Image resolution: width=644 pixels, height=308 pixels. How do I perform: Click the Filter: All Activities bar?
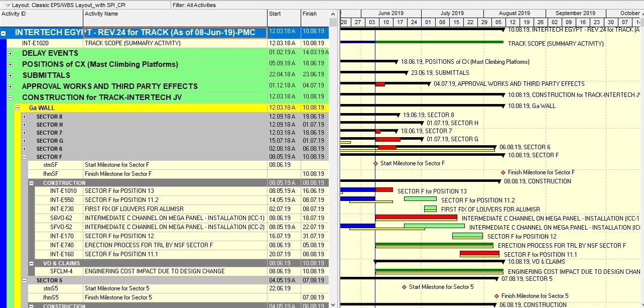(x=407, y=5)
